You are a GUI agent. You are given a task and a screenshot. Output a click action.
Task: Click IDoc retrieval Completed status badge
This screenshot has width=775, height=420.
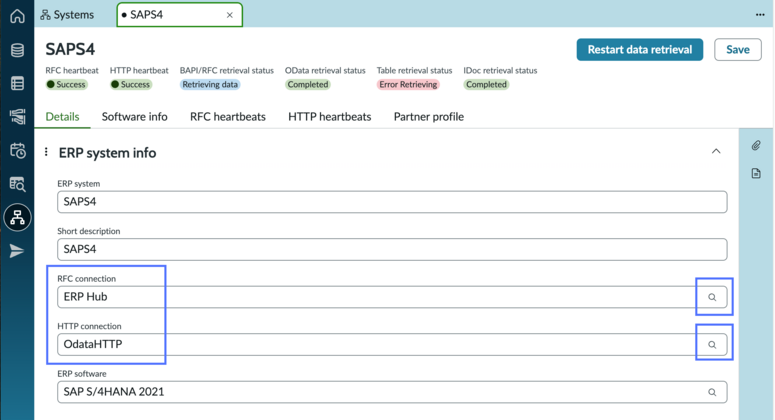[486, 84]
